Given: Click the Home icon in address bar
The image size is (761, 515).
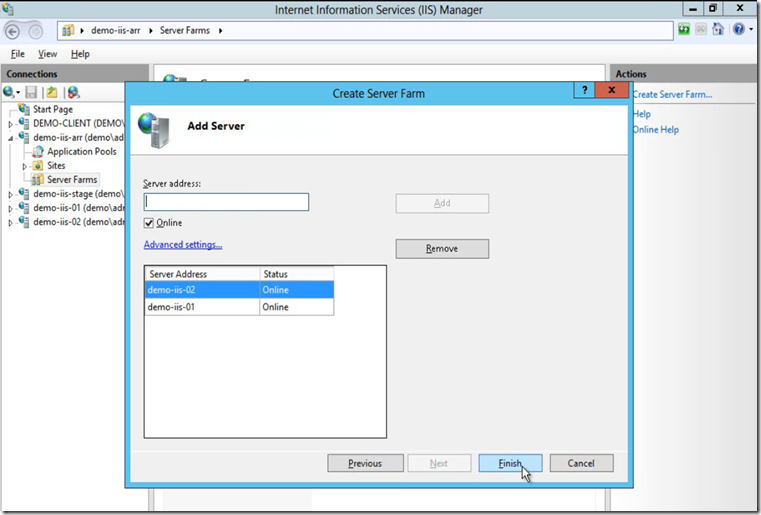Looking at the screenshot, I should 718,30.
